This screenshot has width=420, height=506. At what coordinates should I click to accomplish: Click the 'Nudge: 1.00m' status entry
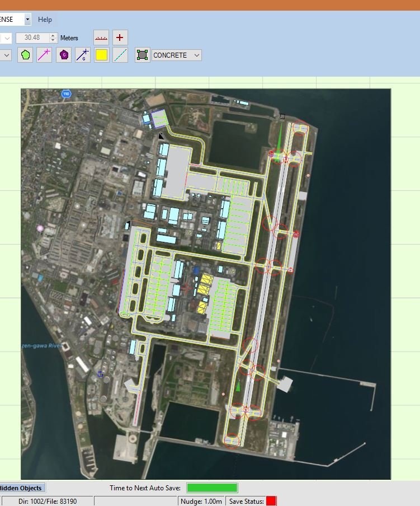(201, 502)
